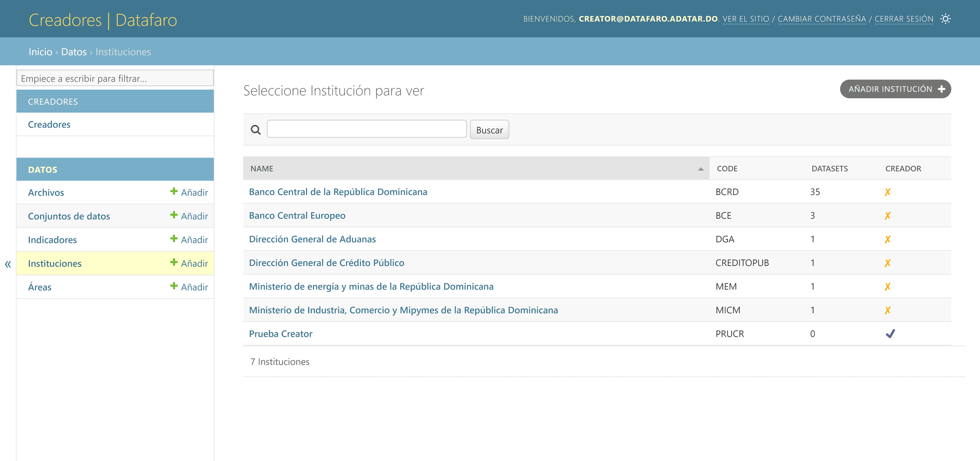Click the plus icon next to Conjuntos de datos
Screen dimensions: 980x461
(x=174, y=215)
